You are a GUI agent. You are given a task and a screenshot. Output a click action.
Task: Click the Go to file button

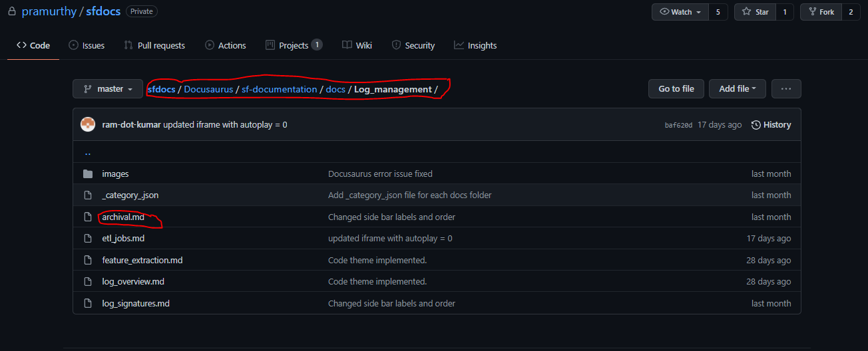point(676,88)
